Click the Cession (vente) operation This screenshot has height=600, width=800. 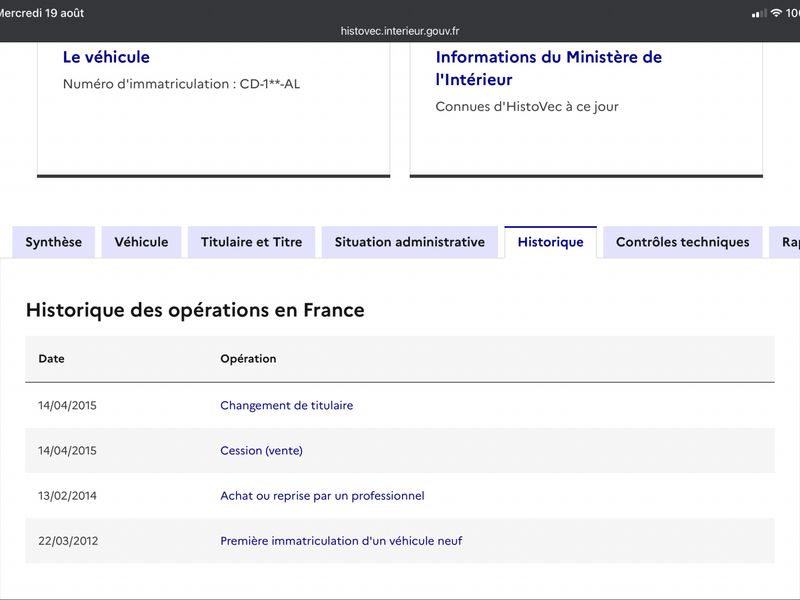click(261, 451)
